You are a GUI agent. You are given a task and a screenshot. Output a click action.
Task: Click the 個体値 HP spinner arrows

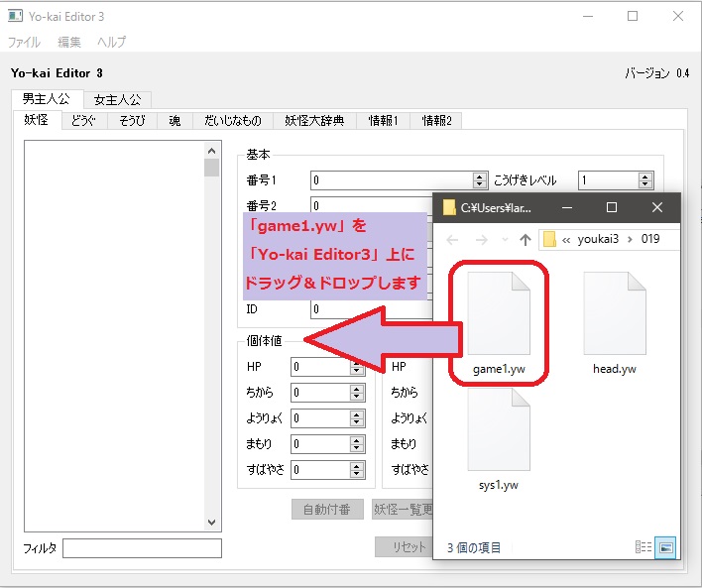click(x=357, y=367)
